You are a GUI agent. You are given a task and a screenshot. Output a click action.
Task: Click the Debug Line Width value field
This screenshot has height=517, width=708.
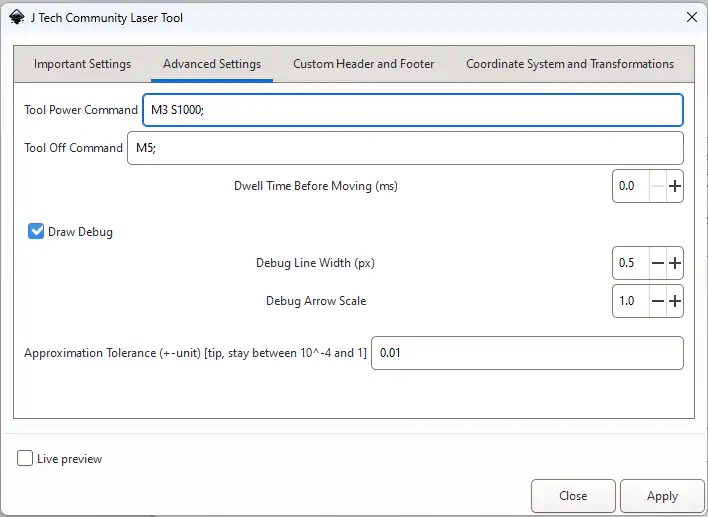(x=631, y=263)
